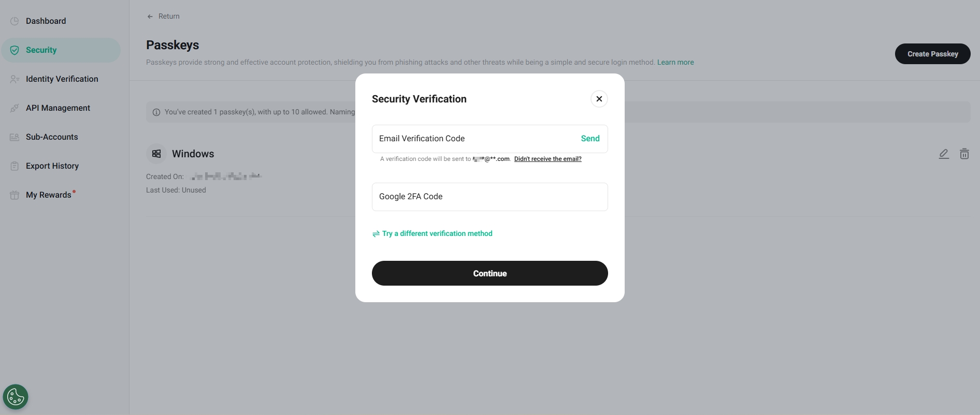The image size is (980, 415).
Task: Click the swap icon beside different verification method
Action: tap(376, 234)
